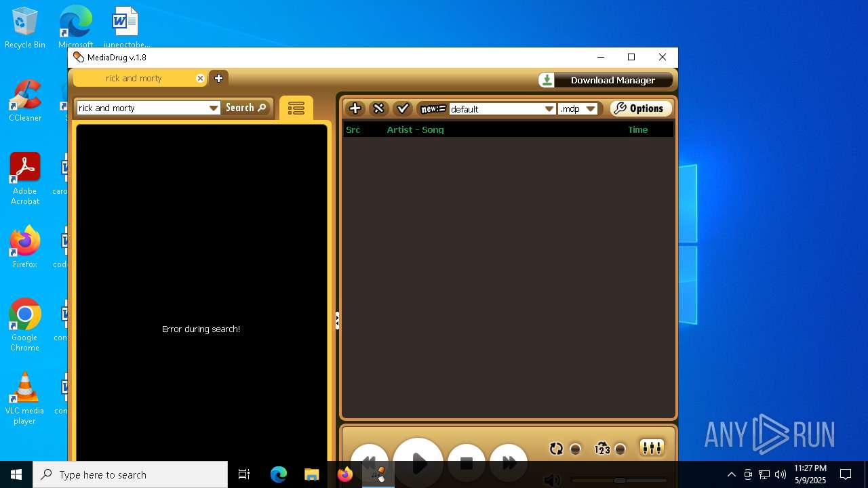Open the Options button
868x488 pixels.
[x=641, y=108]
